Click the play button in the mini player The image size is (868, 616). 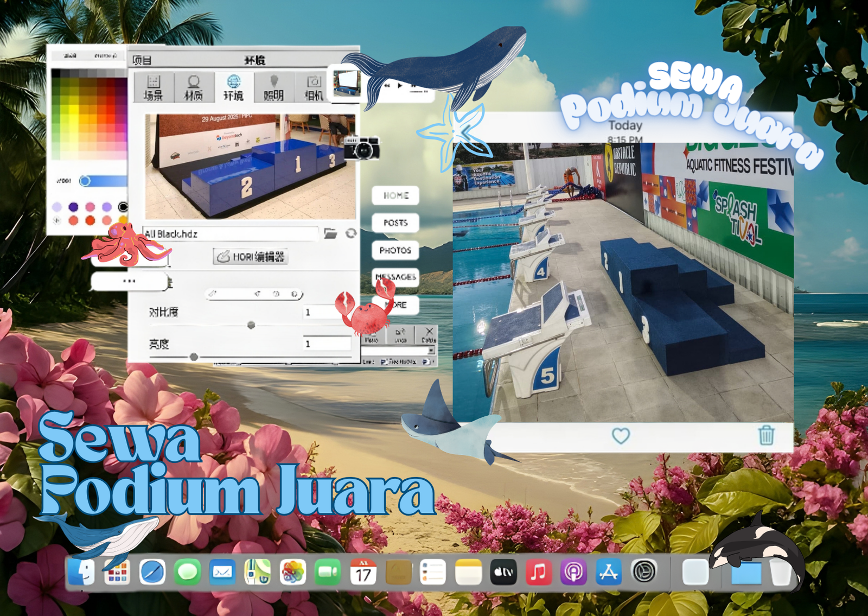(x=400, y=85)
